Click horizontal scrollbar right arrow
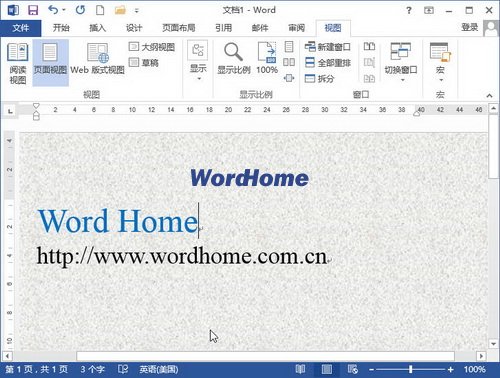This screenshot has height=378, width=500. pyautogui.click(x=481, y=356)
